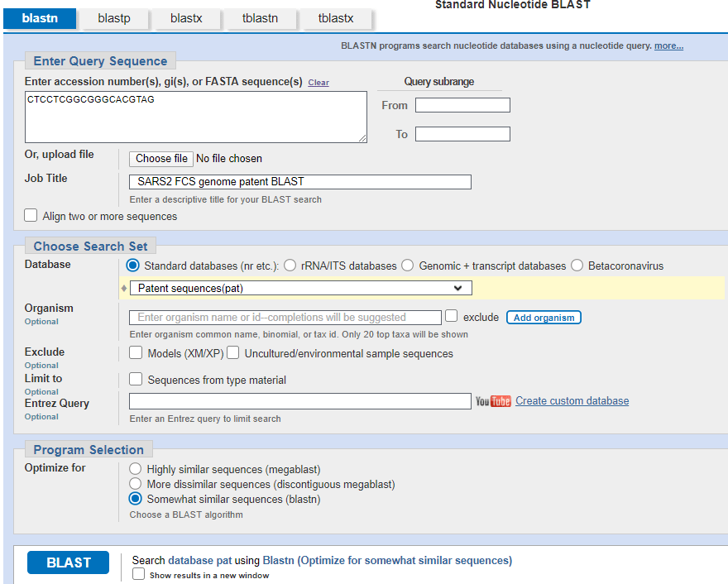The height and width of the screenshot is (584, 728).
Task: Select Somewhat similar sequences (blastn)
Action: (135, 499)
